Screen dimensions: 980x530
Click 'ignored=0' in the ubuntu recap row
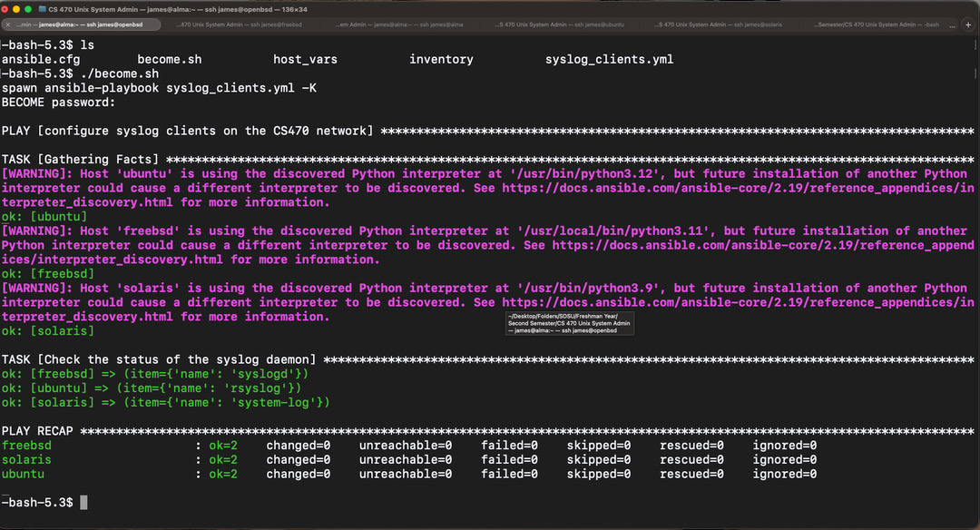pyautogui.click(x=784, y=475)
